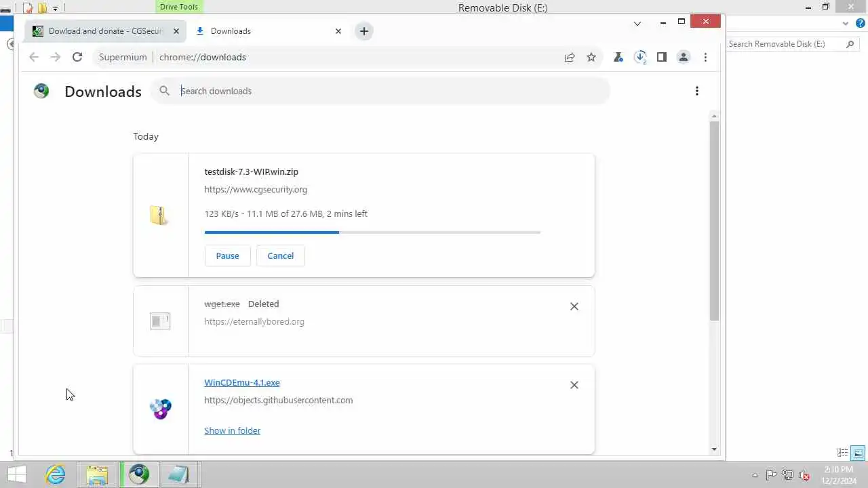Open the Supermium browser three-dot menu
868x488 pixels.
point(705,57)
